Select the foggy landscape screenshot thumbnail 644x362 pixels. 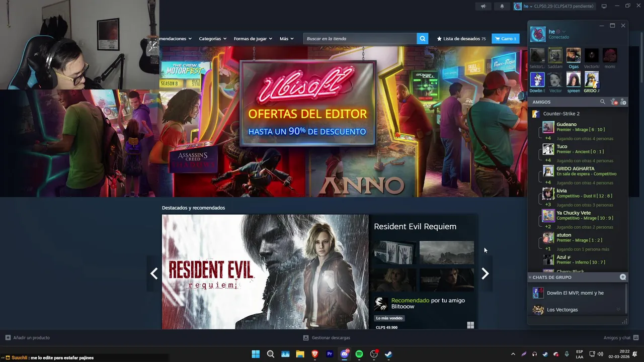[x=447, y=252]
